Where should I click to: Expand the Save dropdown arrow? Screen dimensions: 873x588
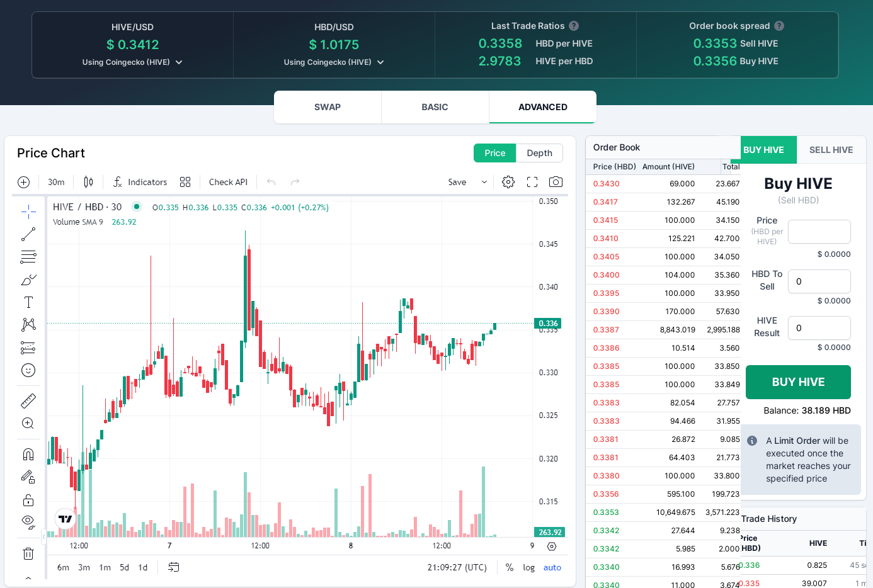pyautogui.click(x=484, y=182)
